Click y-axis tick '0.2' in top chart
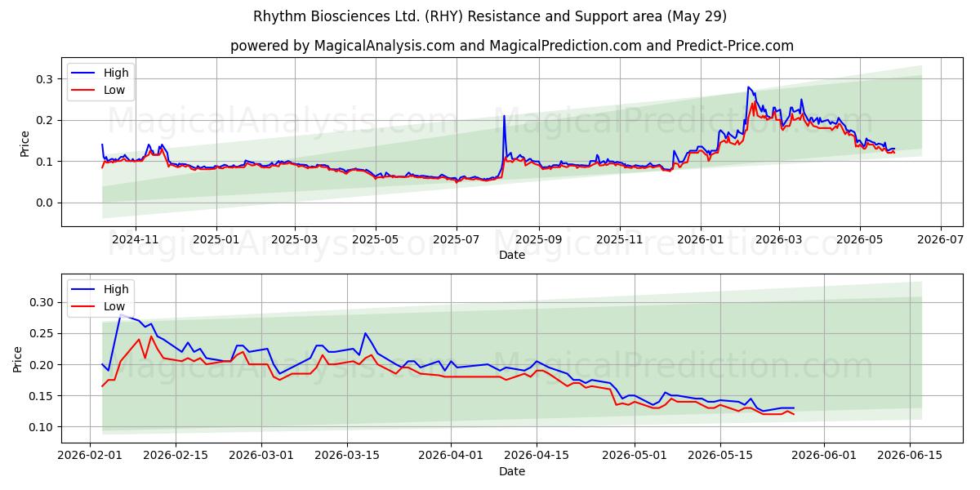The width and height of the screenshot is (980, 490). coord(47,120)
